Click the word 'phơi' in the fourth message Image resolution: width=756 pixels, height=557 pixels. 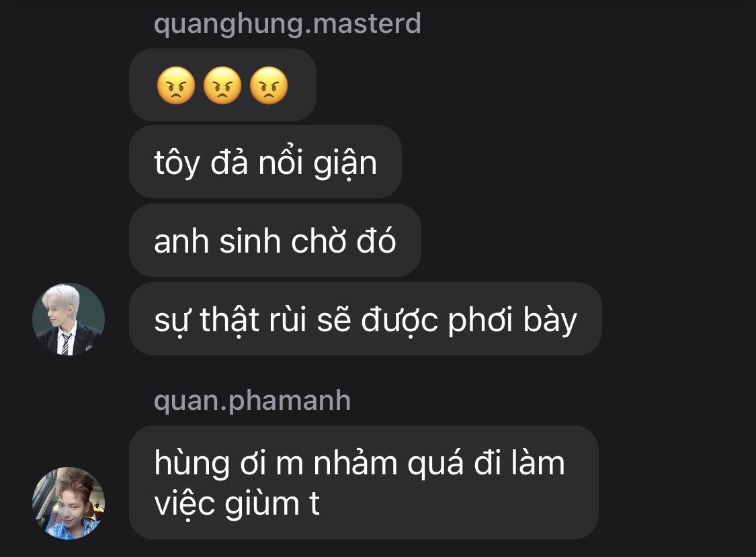(x=480, y=321)
